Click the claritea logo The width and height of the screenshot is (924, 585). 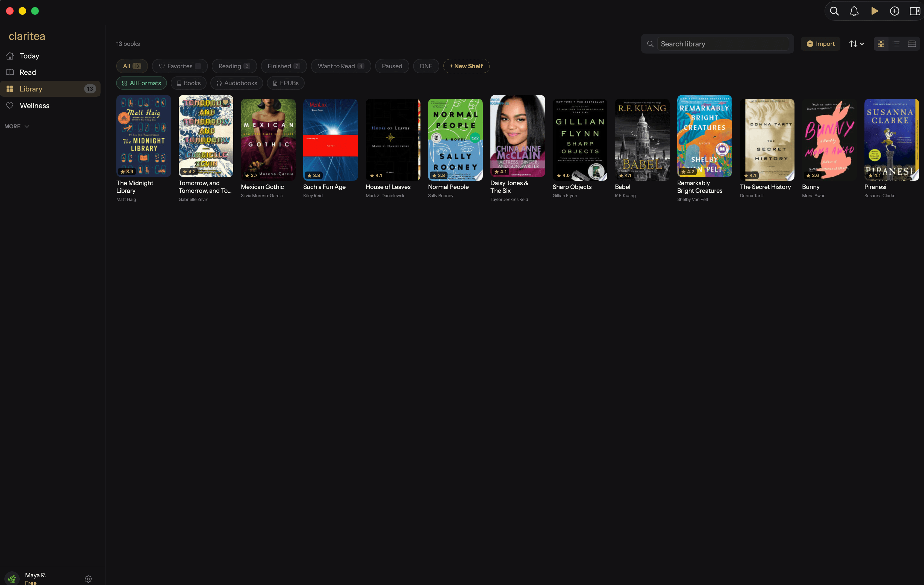[x=27, y=36]
